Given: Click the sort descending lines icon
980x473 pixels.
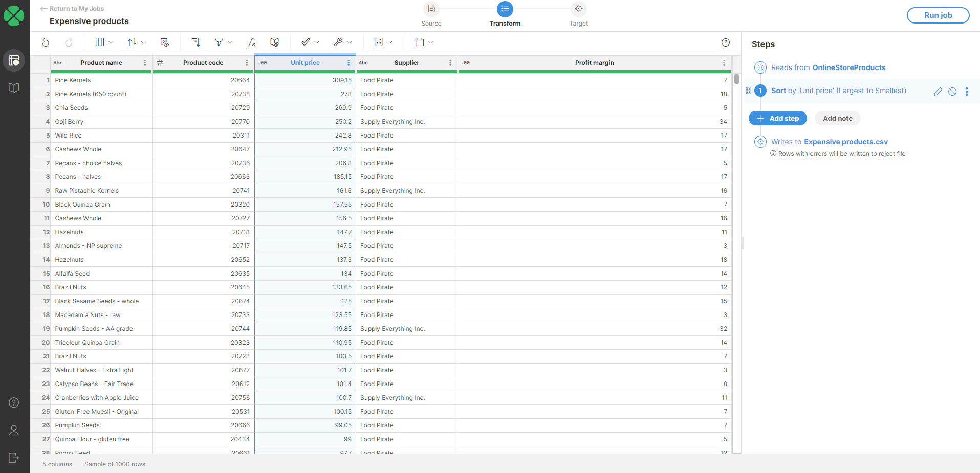Looking at the screenshot, I should click(196, 42).
